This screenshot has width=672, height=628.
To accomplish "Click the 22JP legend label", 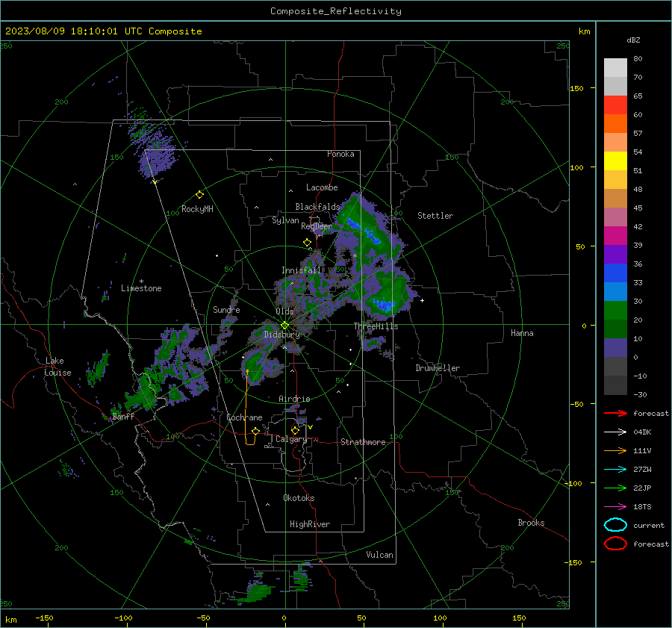I will click(642, 488).
